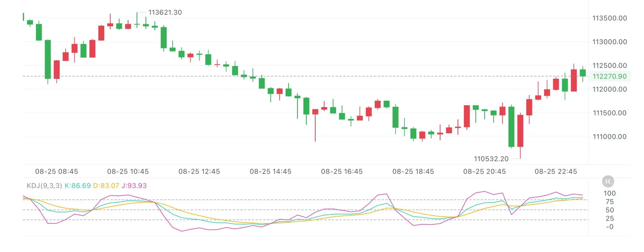Click the J:93.93 value in legend
Screen dimensions: 644x252
click(x=134, y=186)
